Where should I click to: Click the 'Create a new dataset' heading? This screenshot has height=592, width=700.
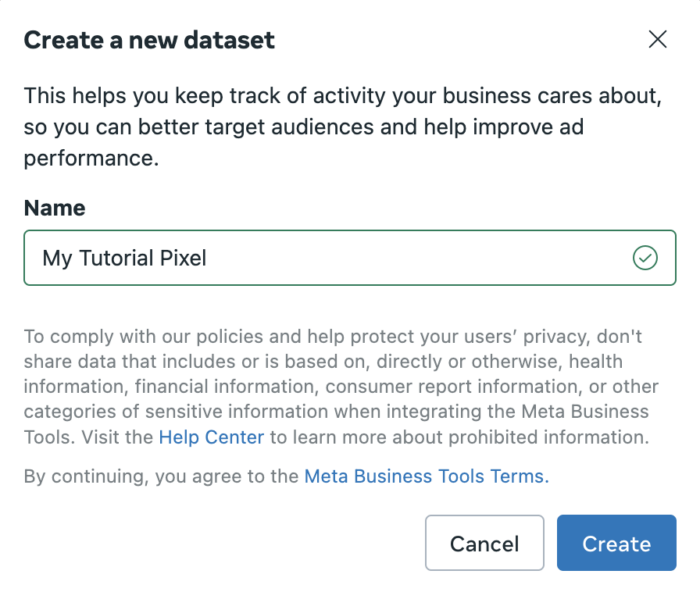(149, 40)
